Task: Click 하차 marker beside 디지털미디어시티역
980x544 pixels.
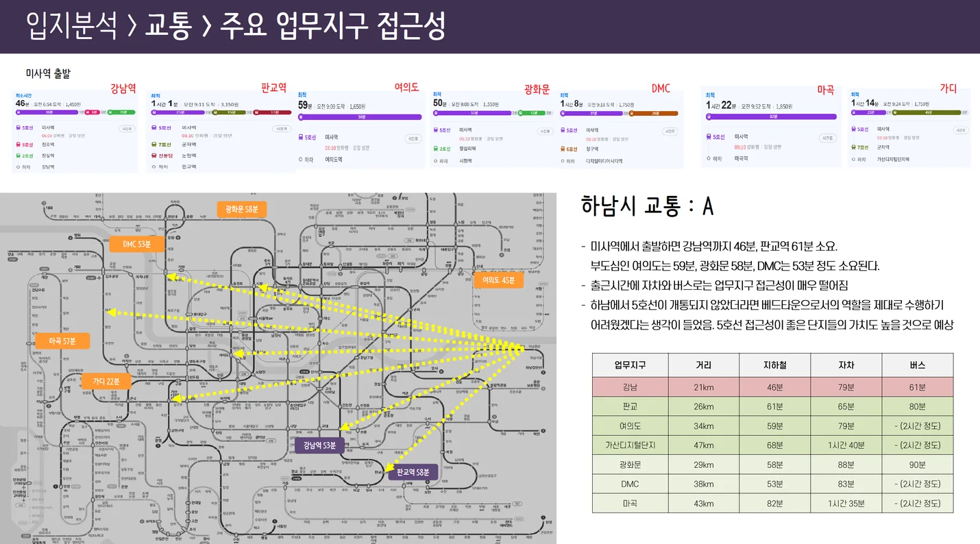Action: (x=563, y=161)
